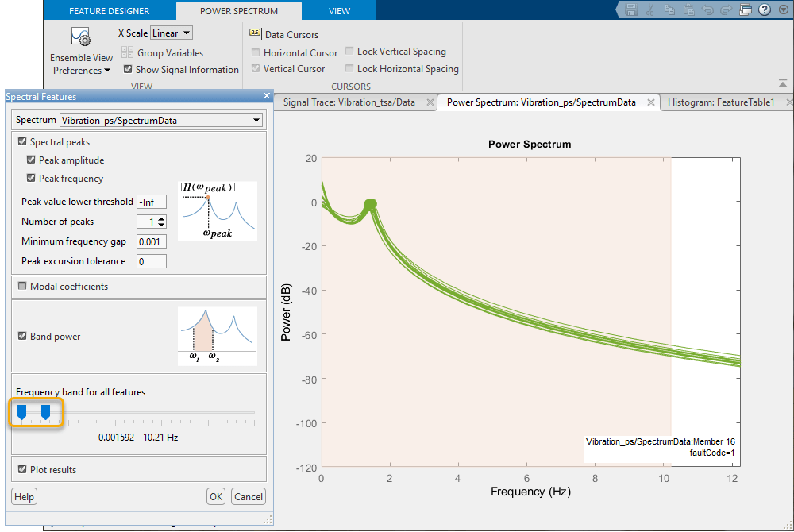Decrease Number of peaks with down arrow
Viewport: 794px width, 532px height.
pos(161,225)
